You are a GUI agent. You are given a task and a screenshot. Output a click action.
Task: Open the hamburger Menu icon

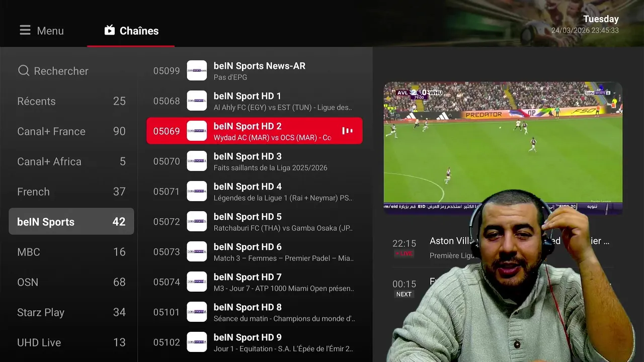tap(25, 31)
